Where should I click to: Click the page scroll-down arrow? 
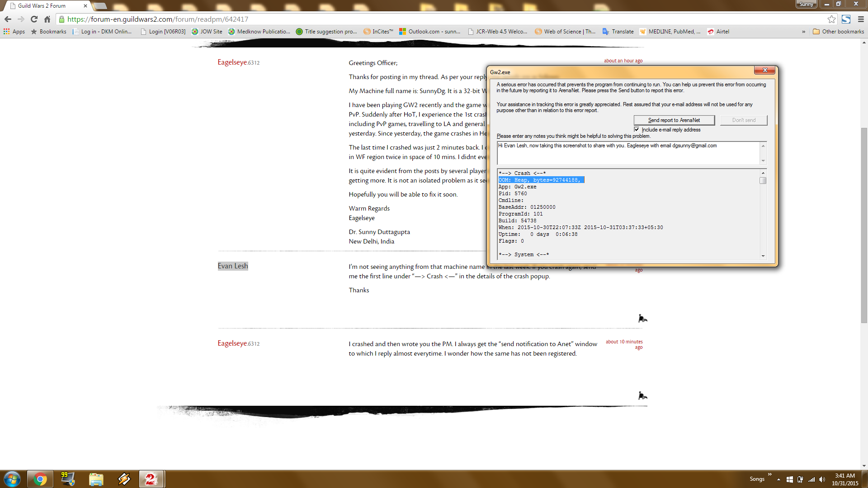tap(864, 465)
